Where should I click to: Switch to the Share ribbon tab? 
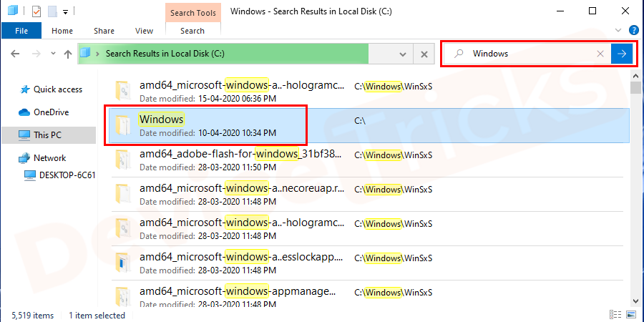[104, 31]
